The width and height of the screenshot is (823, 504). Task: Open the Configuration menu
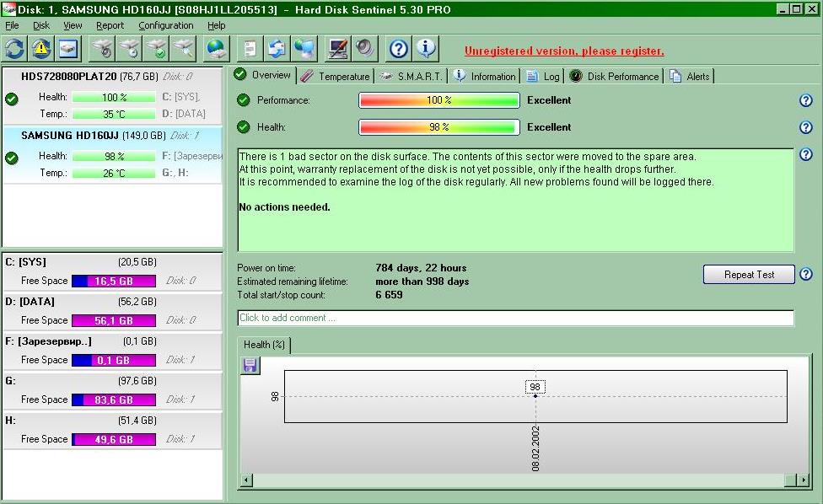click(x=166, y=25)
